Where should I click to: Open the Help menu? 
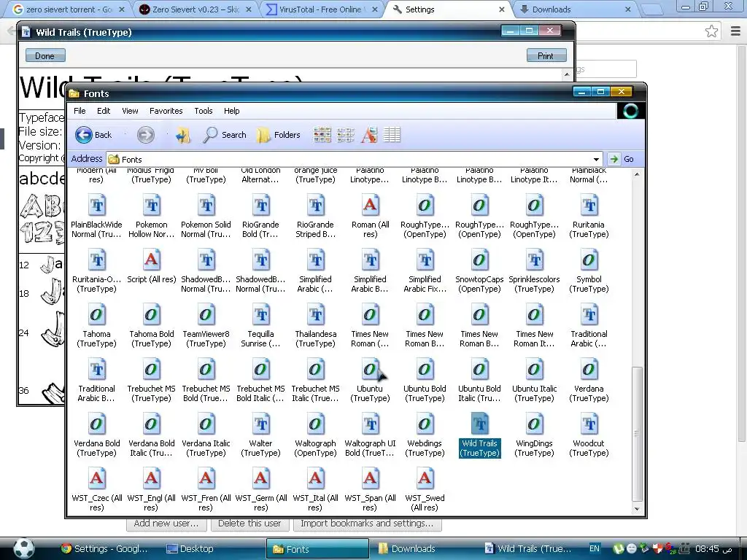(231, 111)
